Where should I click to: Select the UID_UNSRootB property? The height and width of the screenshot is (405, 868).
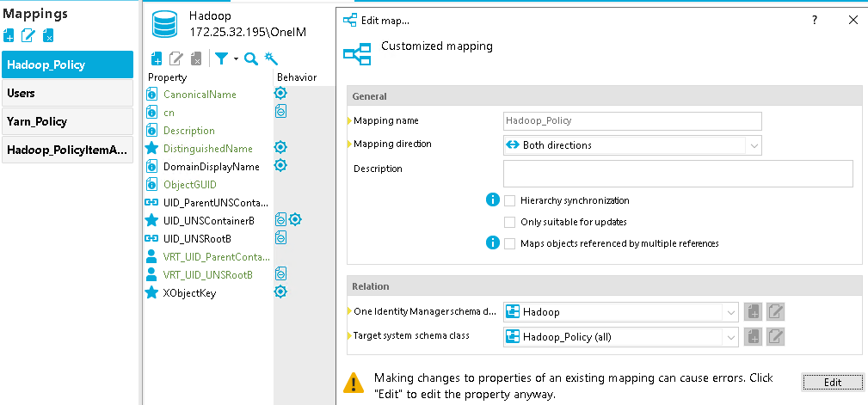tap(197, 238)
